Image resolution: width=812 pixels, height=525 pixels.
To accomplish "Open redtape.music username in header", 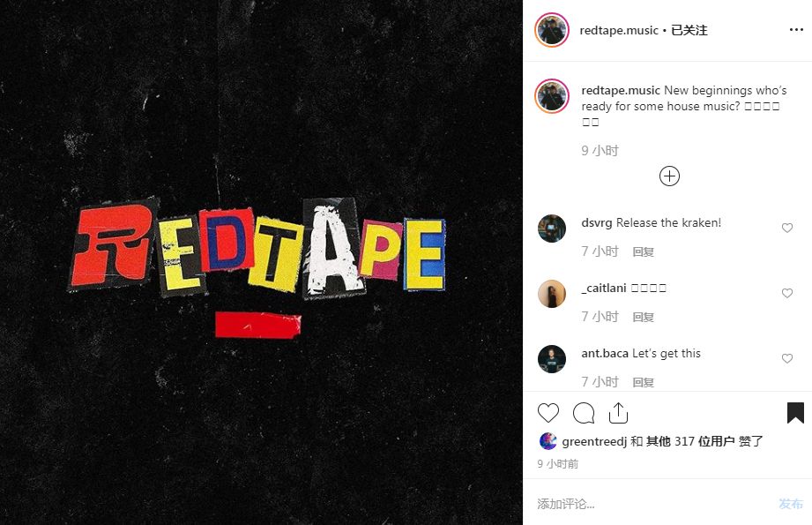I will pos(619,31).
